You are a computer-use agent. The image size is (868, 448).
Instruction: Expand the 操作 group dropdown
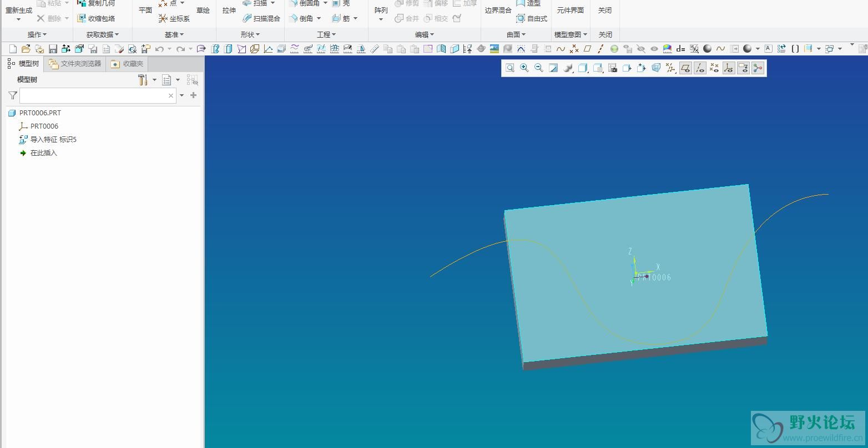point(37,34)
